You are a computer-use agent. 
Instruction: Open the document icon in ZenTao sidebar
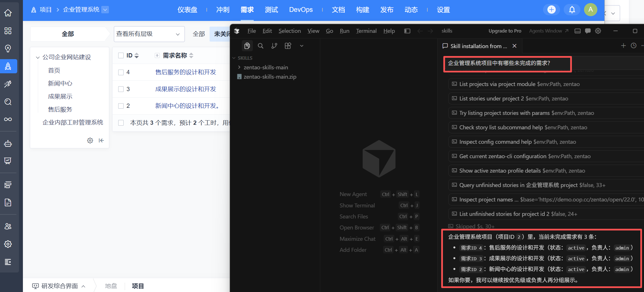tap(8, 202)
